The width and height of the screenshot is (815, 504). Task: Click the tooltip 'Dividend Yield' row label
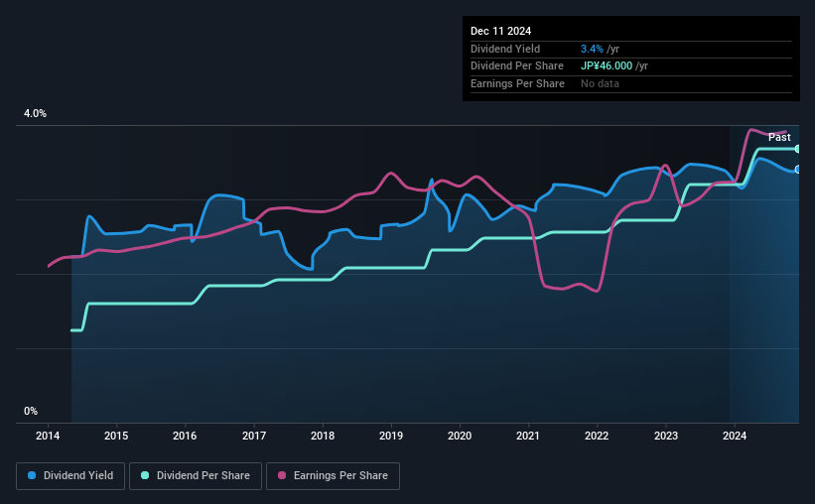(505, 49)
